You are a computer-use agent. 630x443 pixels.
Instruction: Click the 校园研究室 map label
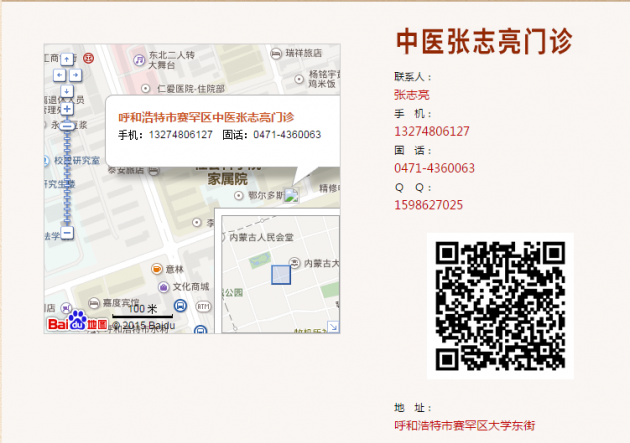pyautogui.click(x=77, y=161)
